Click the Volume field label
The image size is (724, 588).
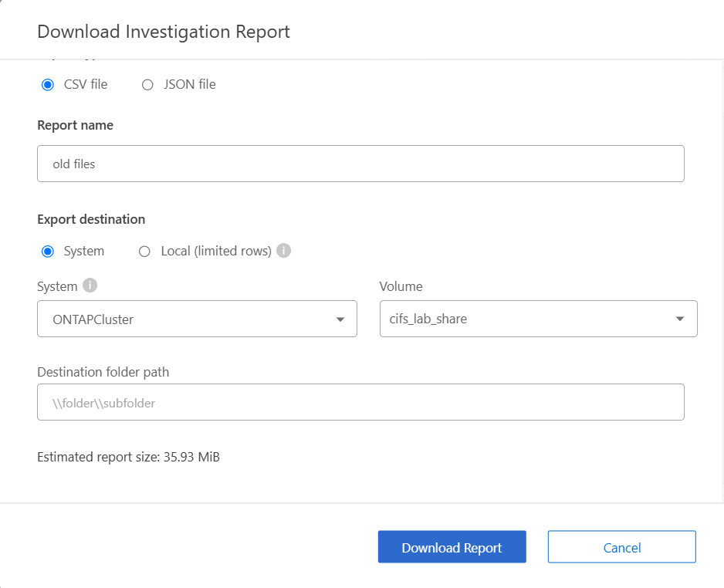point(401,286)
